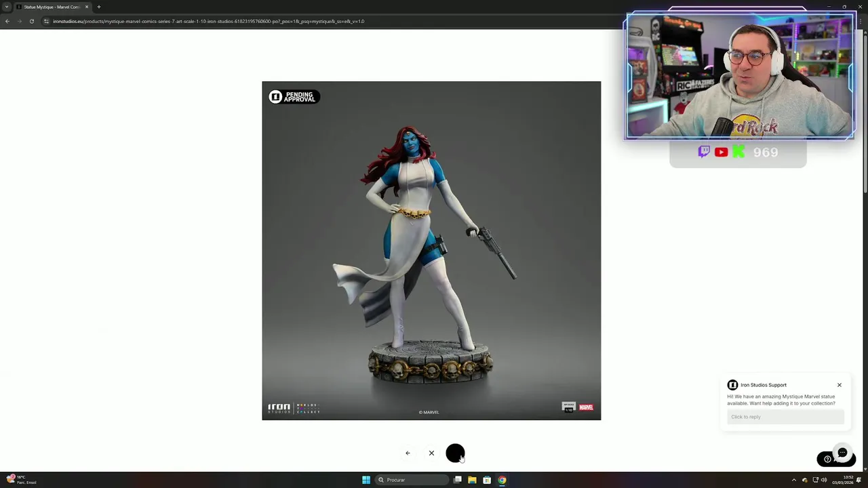Click the viewer count 969
Image resolution: width=868 pixels, height=488 pixels.
tap(766, 152)
